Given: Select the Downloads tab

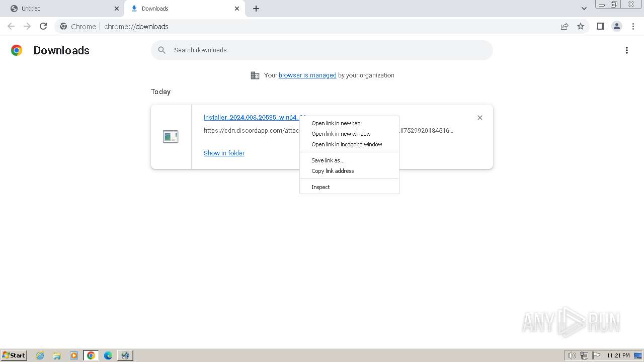Looking at the screenshot, I should pos(184,9).
